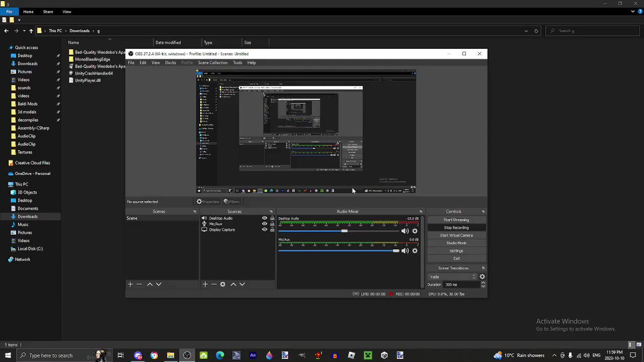The height and width of the screenshot is (362, 644).
Task: Open Mic/Aux audio settings gear
Action: [415, 250]
